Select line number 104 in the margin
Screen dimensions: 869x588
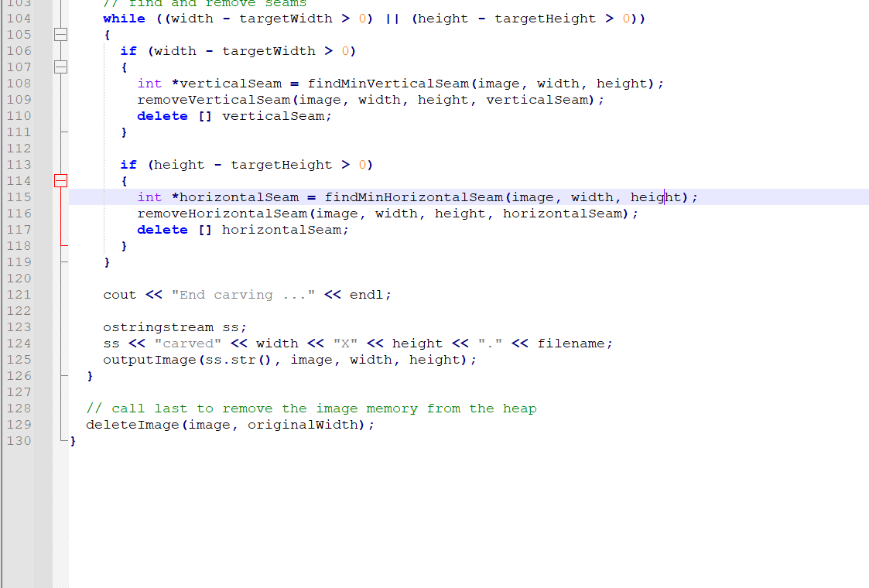[x=19, y=19]
